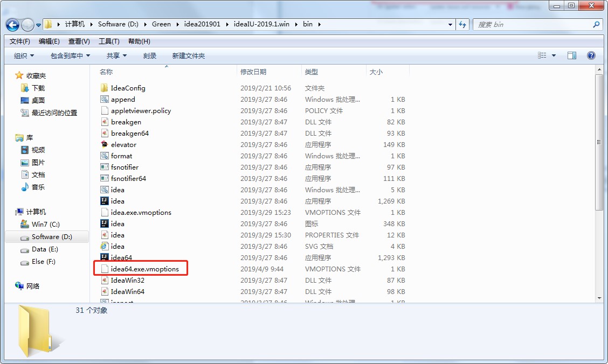Click the vertical scrollbar down arrow

pos(599,298)
